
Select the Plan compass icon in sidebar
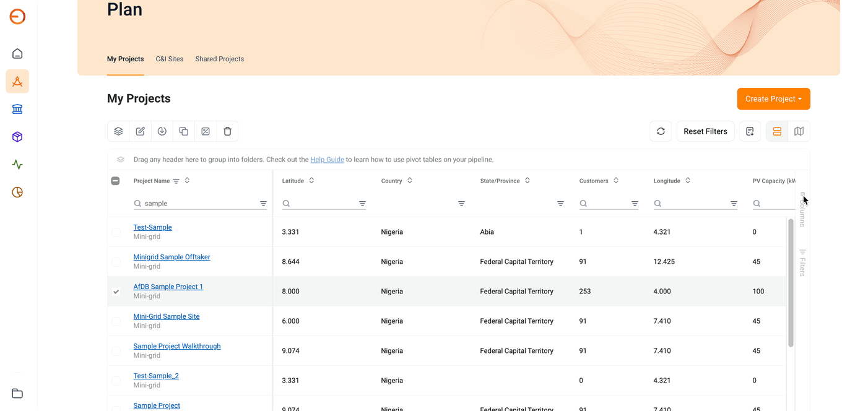tap(17, 81)
